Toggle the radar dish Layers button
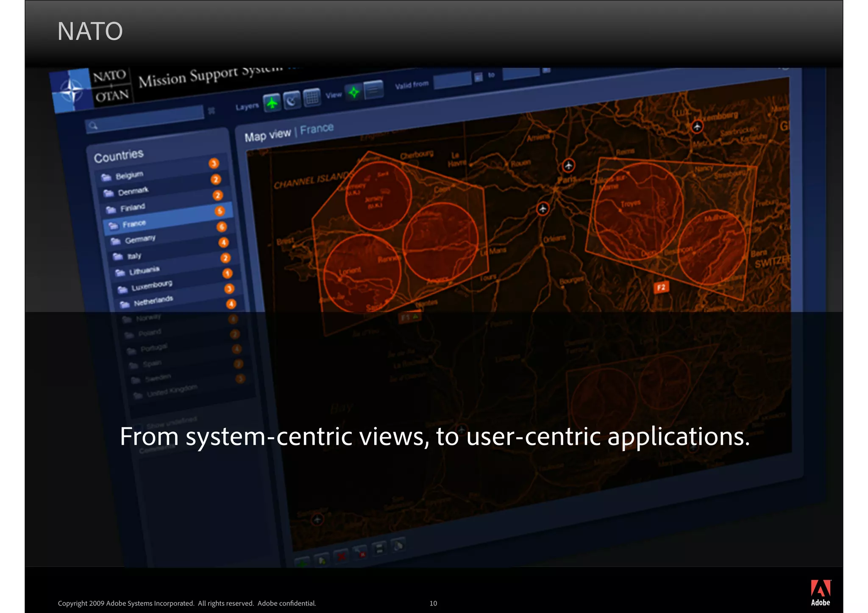This screenshot has height=613, width=868. (x=292, y=100)
